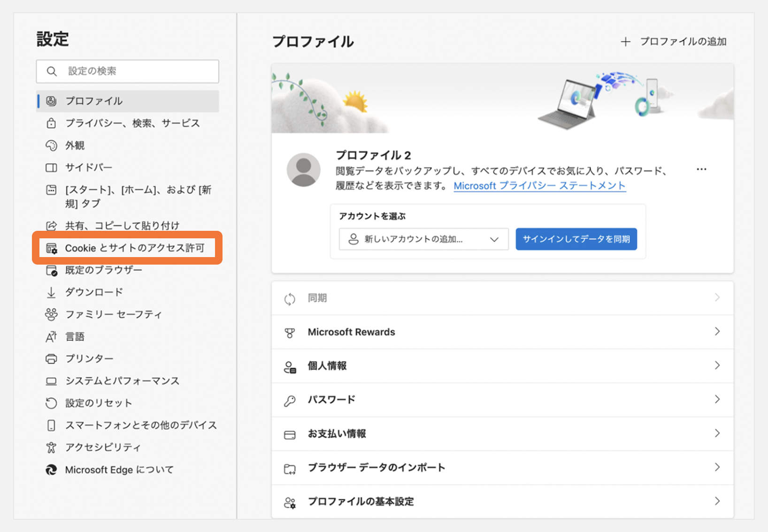Image resolution: width=768 pixels, height=532 pixels.
Task: Click the プロファイル 2 avatar image
Action: point(303,169)
